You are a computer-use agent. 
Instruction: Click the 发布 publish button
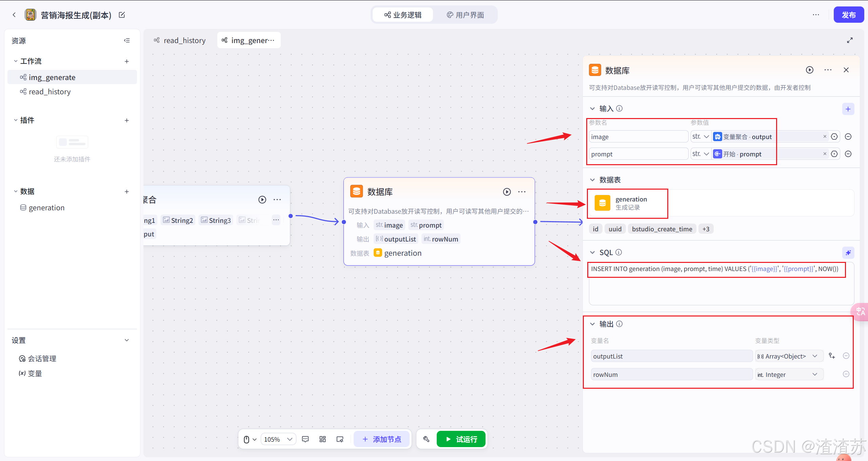848,15
